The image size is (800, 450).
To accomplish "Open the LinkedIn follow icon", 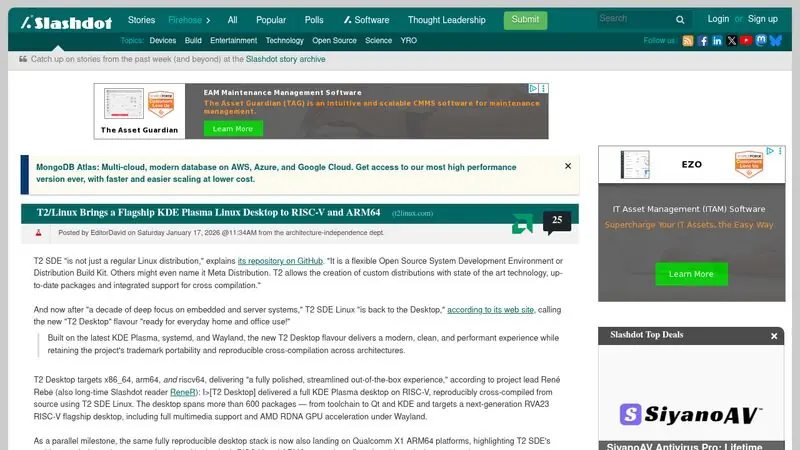I will pyautogui.click(x=717, y=41).
